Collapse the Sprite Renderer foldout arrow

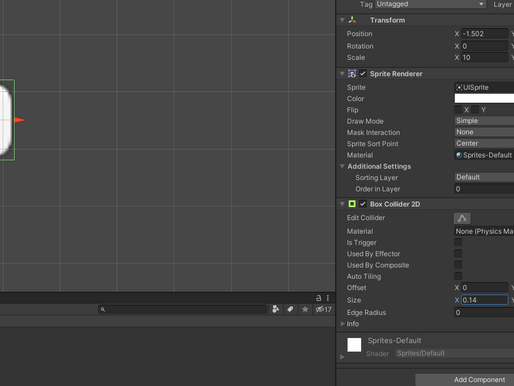342,74
